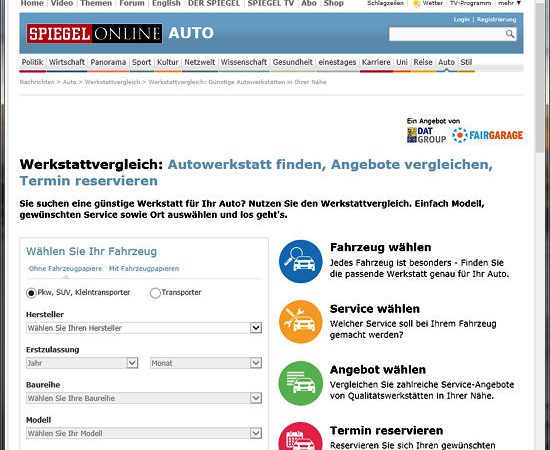
Task: Click the orange Service wählen icon
Action: (301, 322)
